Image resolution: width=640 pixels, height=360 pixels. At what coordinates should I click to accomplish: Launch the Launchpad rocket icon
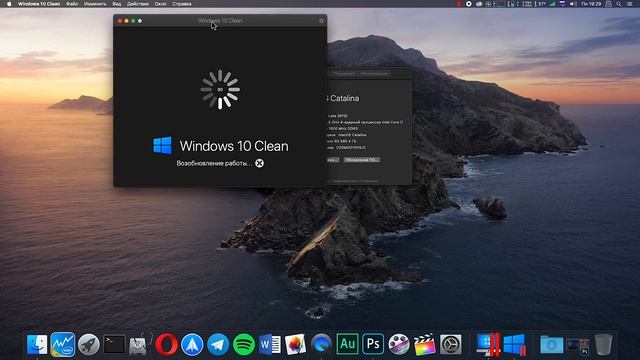[x=89, y=344]
